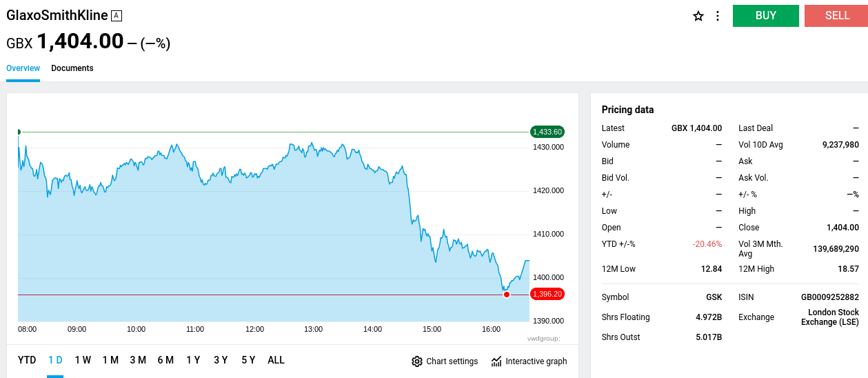Click the Symbol value GSK
Image resolution: width=868 pixels, height=378 pixels.
pyautogui.click(x=714, y=297)
